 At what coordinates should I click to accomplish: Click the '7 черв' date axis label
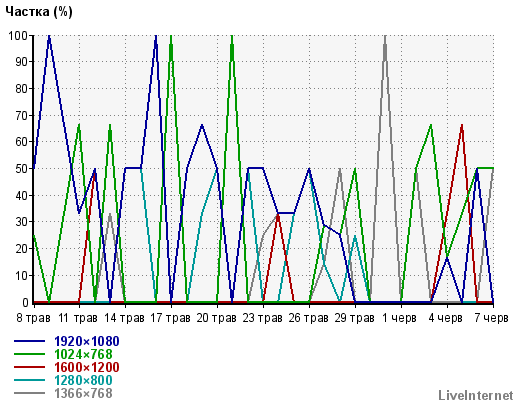[491, 318]
